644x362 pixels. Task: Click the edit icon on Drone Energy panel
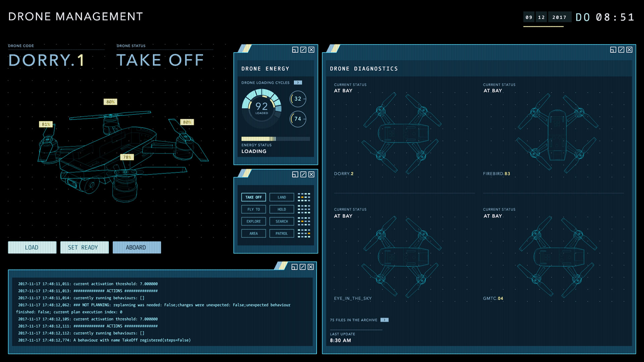tap(303, 50)
